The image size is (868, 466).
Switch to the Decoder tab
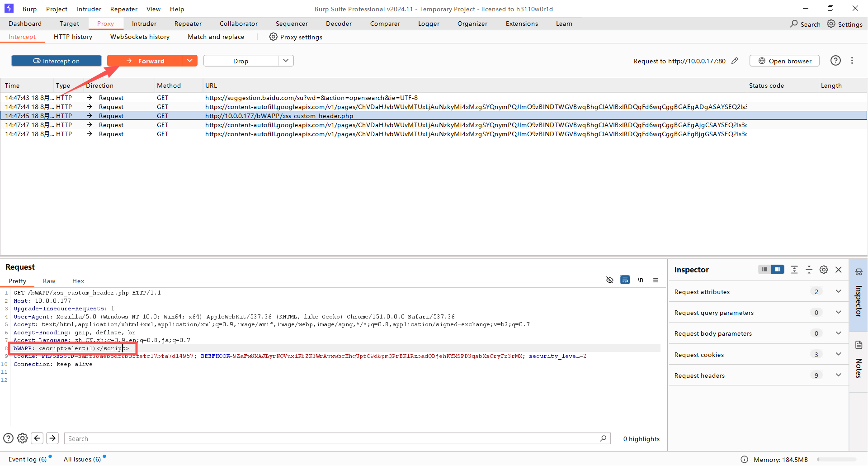pyautogui.click(x=339, y=24)
